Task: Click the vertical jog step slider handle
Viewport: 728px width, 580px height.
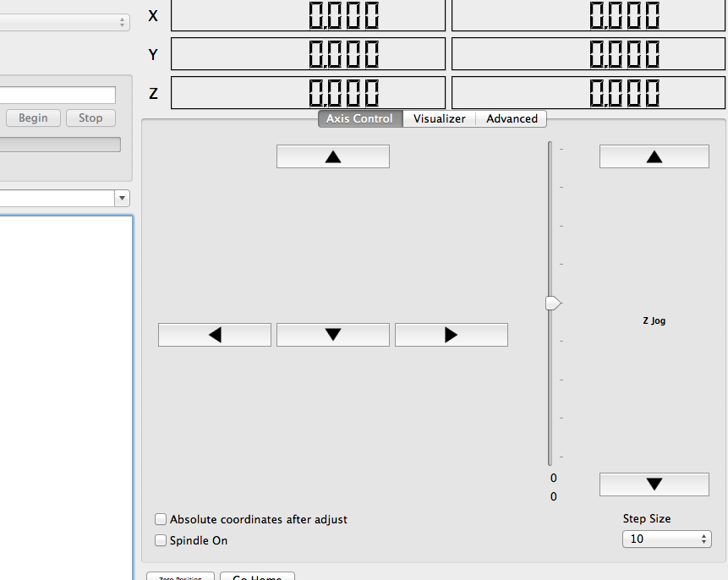Action: click(553, 302)
